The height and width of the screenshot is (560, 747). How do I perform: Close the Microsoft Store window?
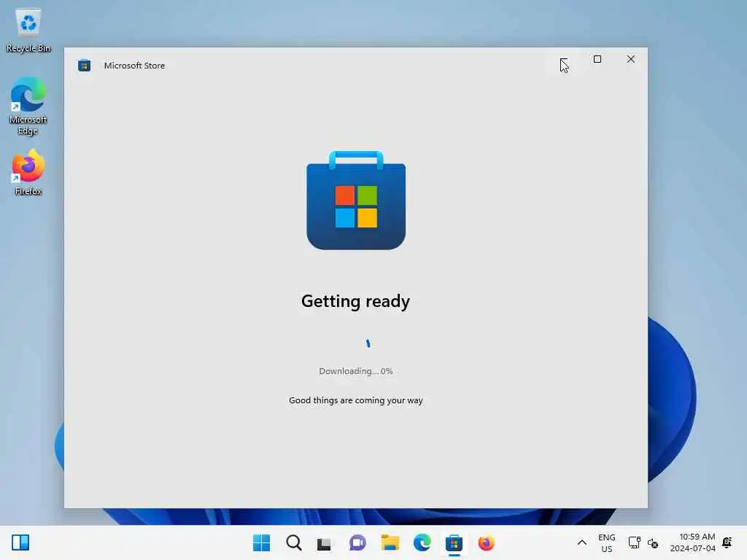(x=631, y=59)
